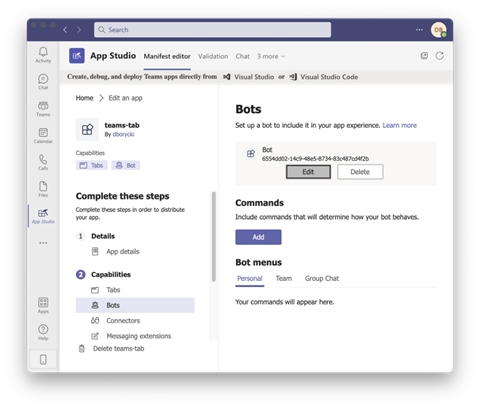This screenshot has width=480, height=408.
Task: Open the Calendar sidebar icon
Action: (43, 135)
